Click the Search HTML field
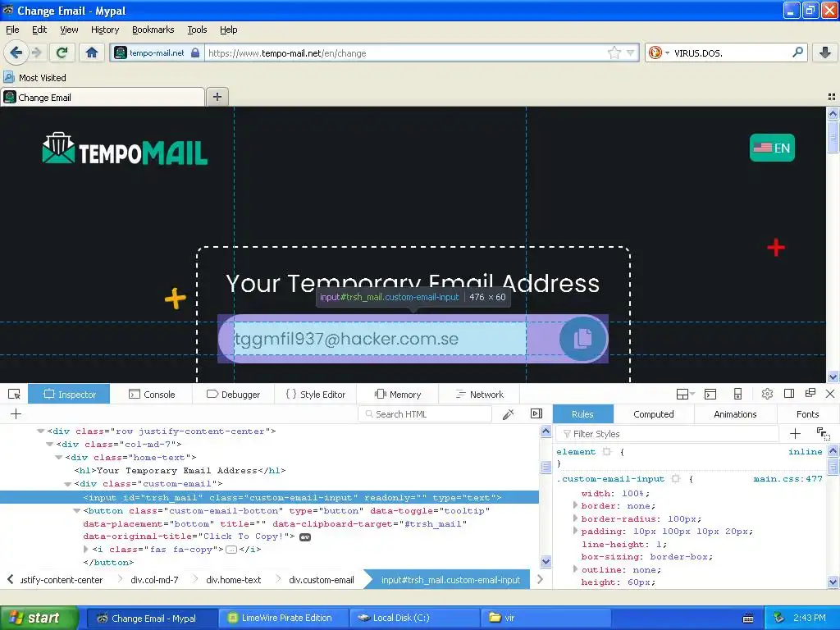This screenshot has width=840, height=630. click(425, 414)
